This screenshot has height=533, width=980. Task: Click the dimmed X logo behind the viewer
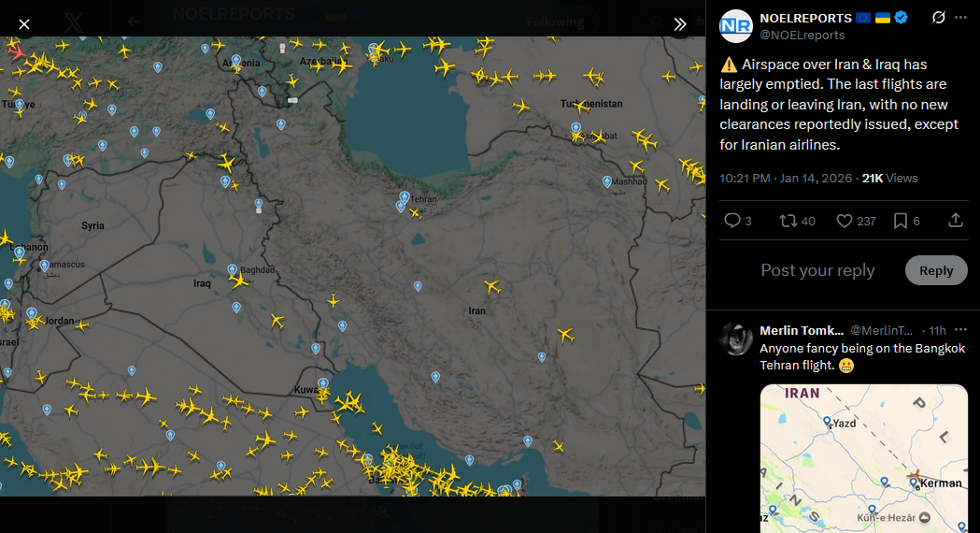pos(74,22)
